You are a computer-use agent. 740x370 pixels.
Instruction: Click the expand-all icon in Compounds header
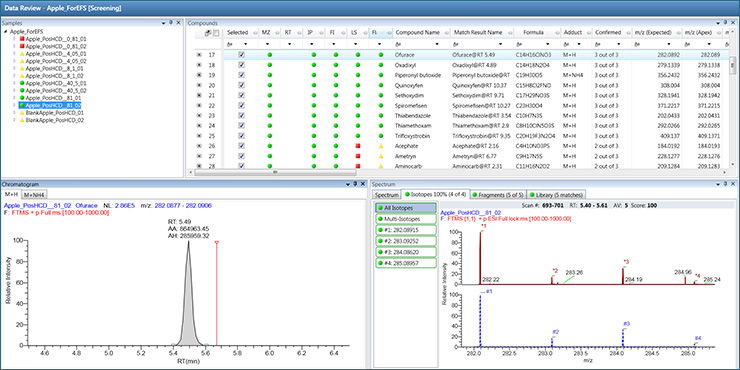(x=208, y=33)
